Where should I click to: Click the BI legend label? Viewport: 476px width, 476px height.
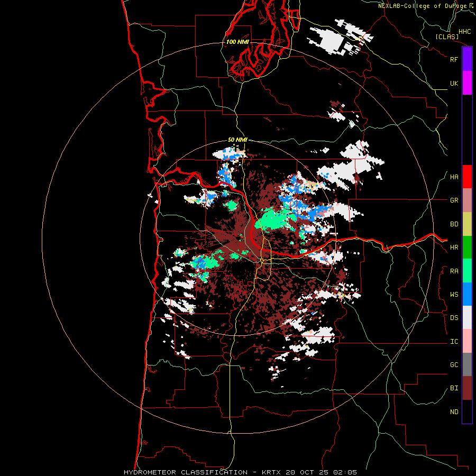pos(454,388)
